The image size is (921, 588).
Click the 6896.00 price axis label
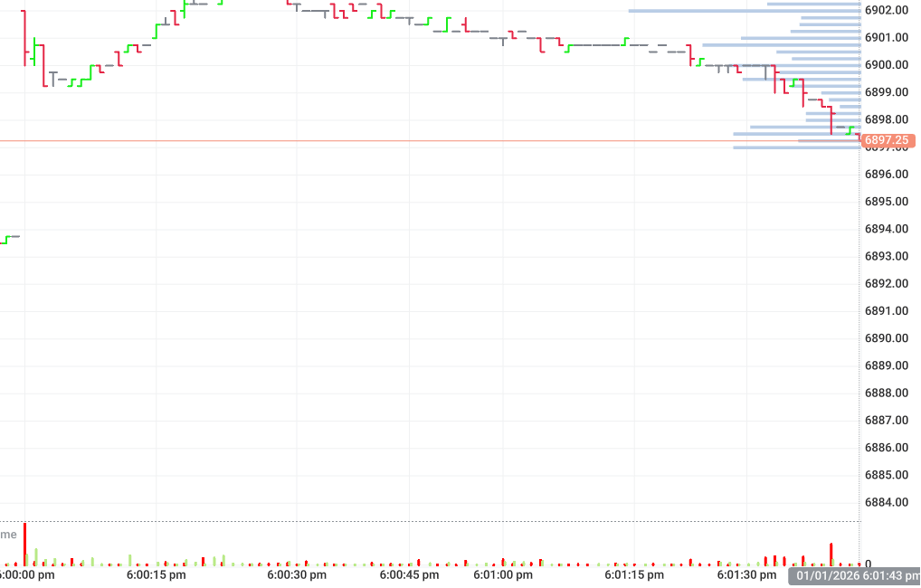(x=887, y=174)
